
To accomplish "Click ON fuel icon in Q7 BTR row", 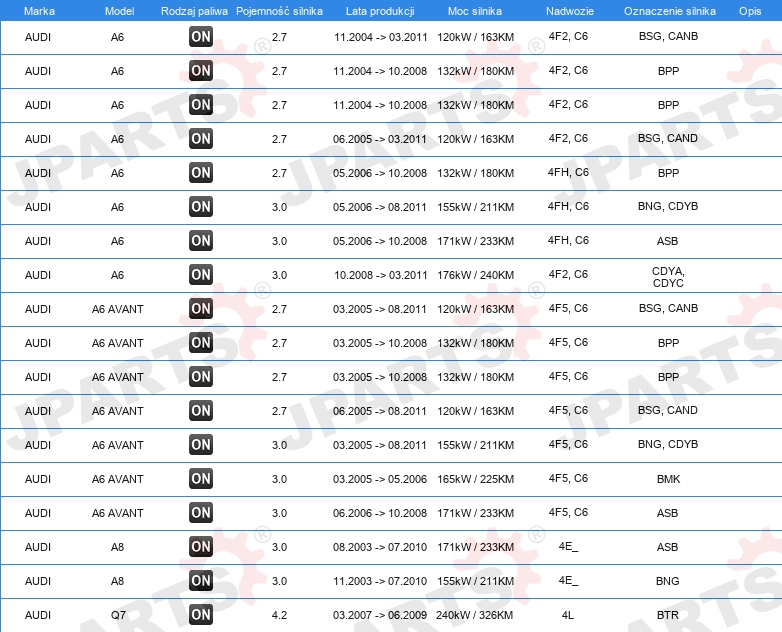I will point(201,614).
